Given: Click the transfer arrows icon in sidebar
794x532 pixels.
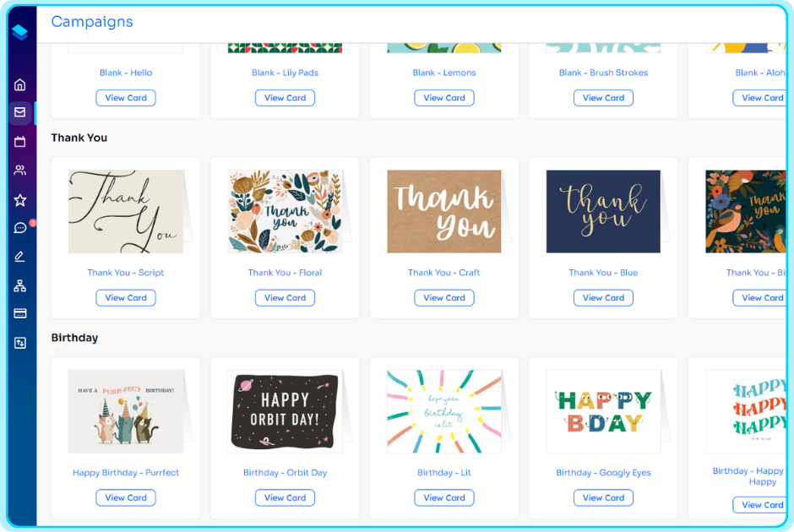Looking at the screenshot, I should click(x=19, y=343).
